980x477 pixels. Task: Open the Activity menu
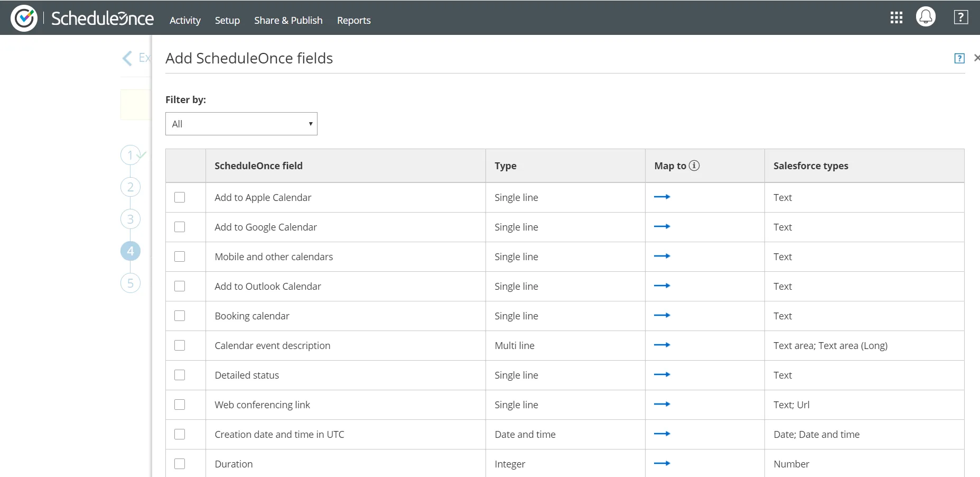[185, 20]
